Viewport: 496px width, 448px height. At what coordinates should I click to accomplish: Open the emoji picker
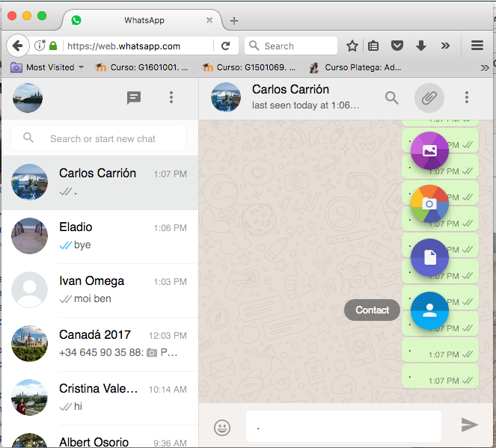pyautogui.click(x=222, y=428)
